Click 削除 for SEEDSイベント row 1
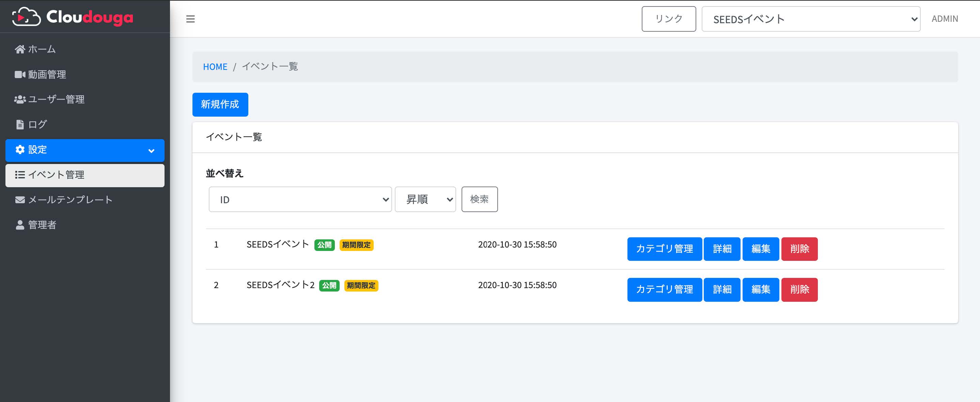This screenshot has height=402, width=980. tap(799, 249)
